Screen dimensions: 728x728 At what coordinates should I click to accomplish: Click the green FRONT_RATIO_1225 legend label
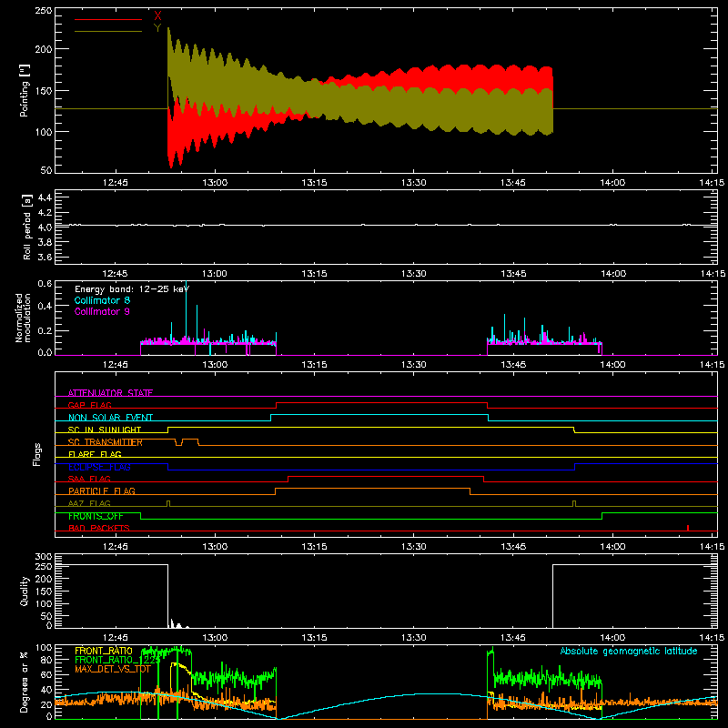(117, 660)
